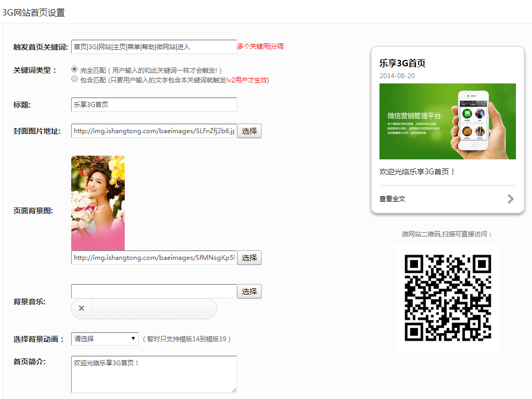
Task: Click the 查看全文 link
Action: tap(392, 199)
